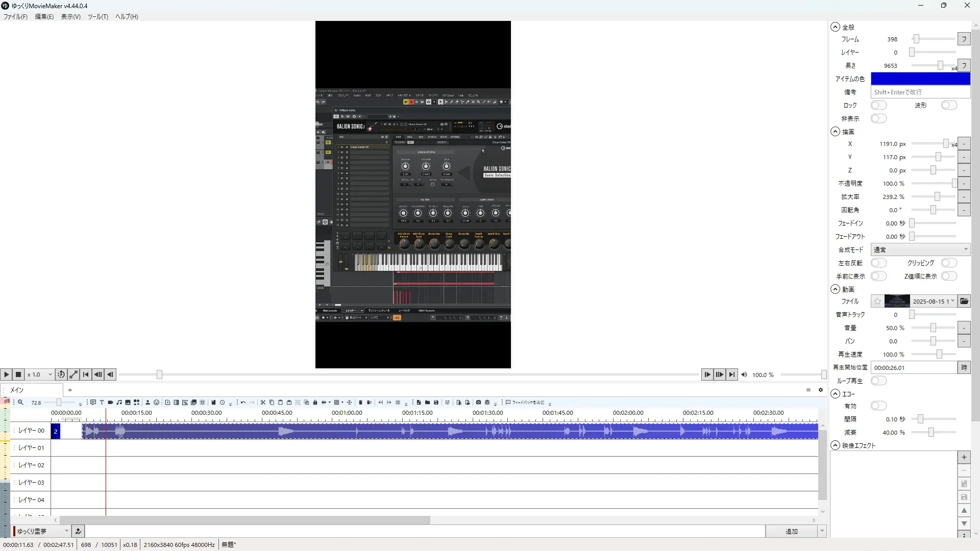
Task: Add a video item using camera icon
Action: point(110,403)
